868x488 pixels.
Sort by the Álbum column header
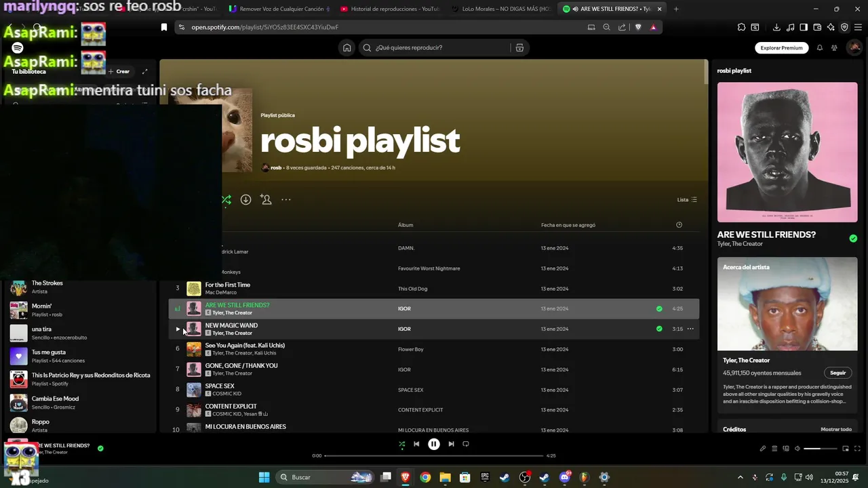(406, 225)
